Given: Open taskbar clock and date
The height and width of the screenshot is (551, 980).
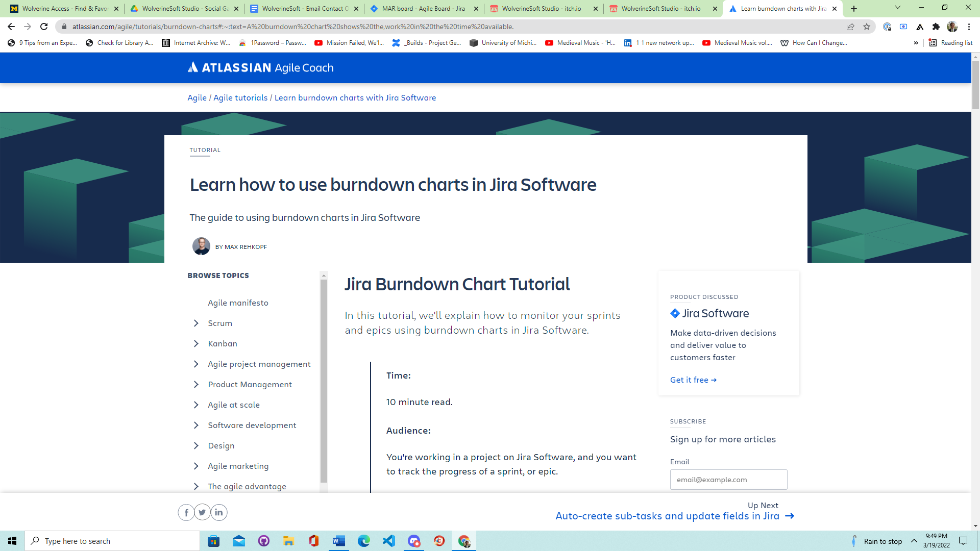Looking at the screenshot, I should click(936, 541).
